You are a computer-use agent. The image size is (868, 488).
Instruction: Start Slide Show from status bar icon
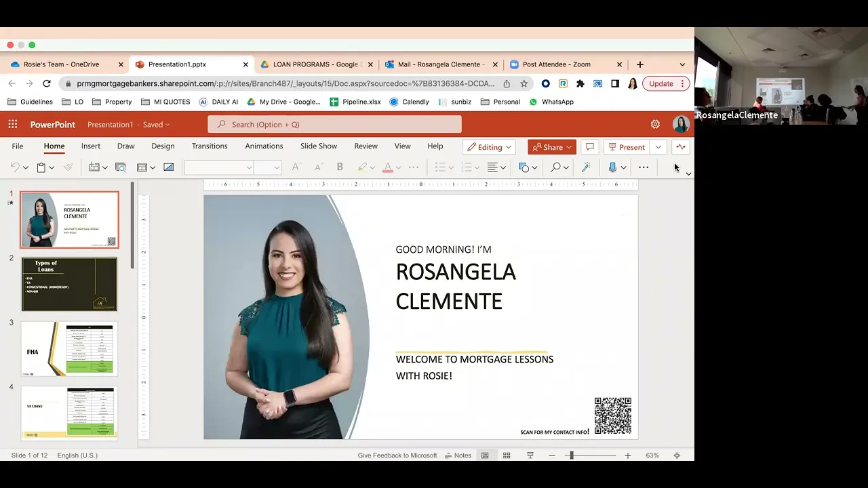point(530,455)
